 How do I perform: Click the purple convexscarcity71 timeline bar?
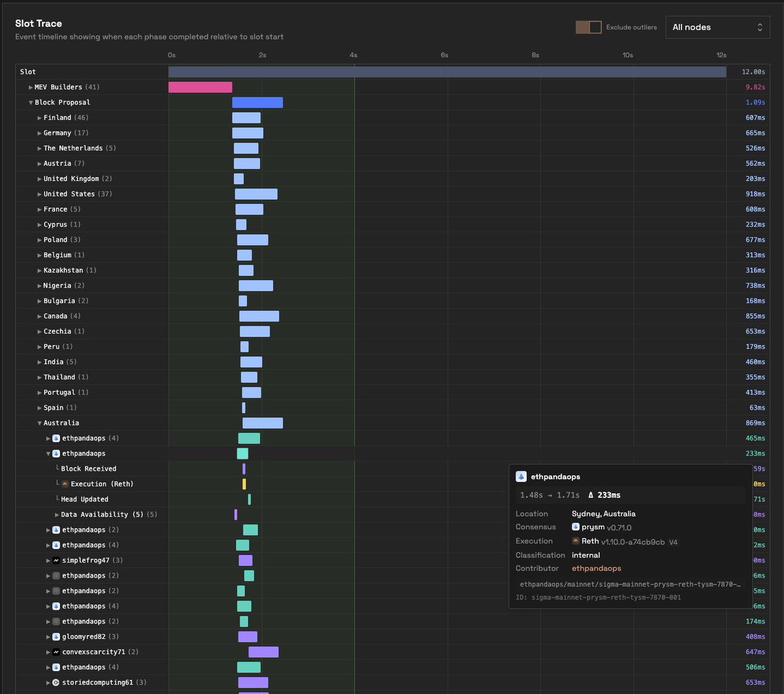[263, 652]
